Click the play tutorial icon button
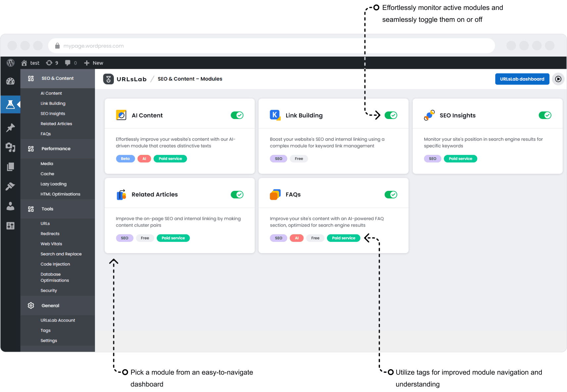This screenshot has width=567, height=392. click(x=558, y=79)
